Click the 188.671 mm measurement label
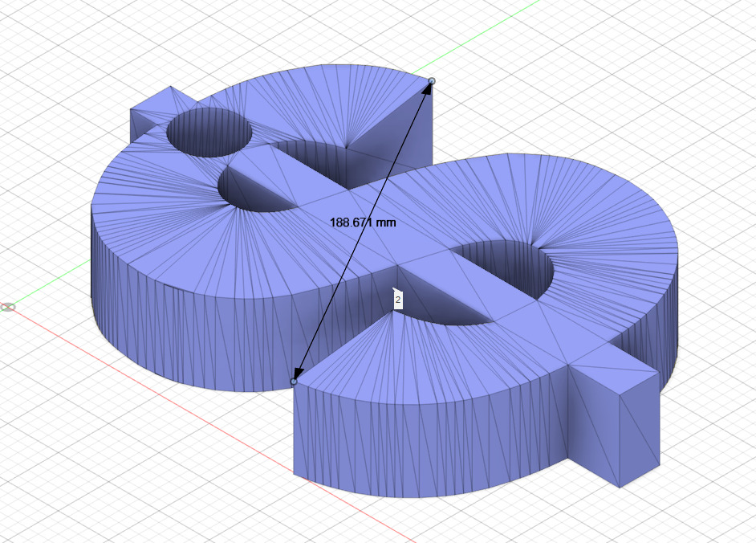756x543 pixels. click(x=363, y=222)
